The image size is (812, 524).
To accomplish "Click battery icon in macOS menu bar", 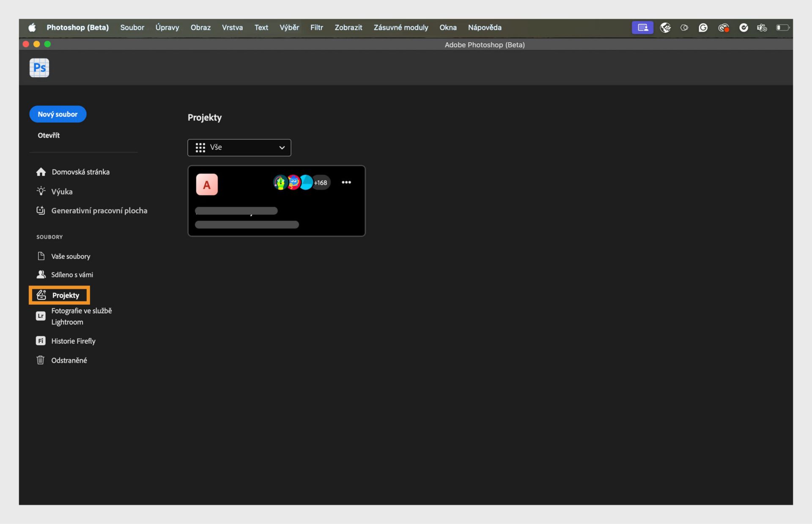I will click(x=782, y=27).
